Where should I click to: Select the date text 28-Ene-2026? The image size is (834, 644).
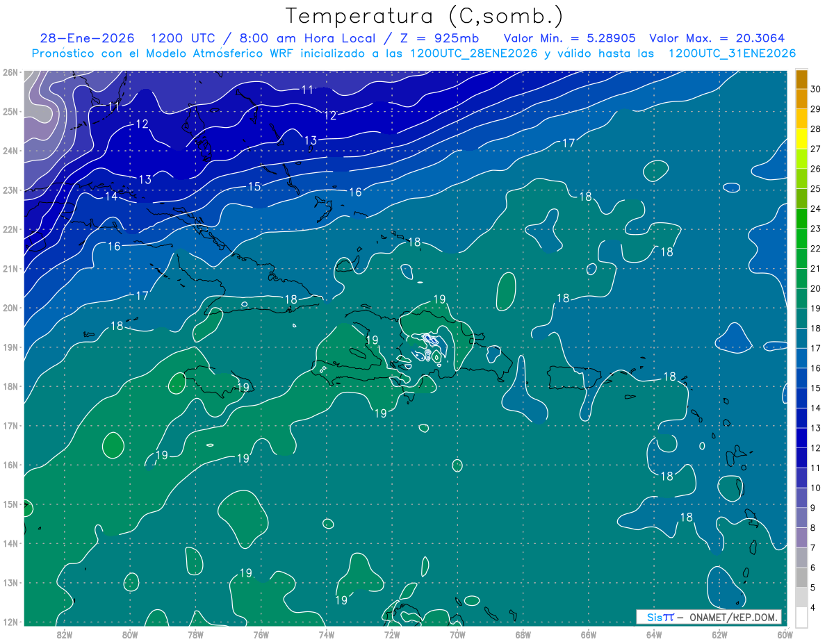(88, 38)
